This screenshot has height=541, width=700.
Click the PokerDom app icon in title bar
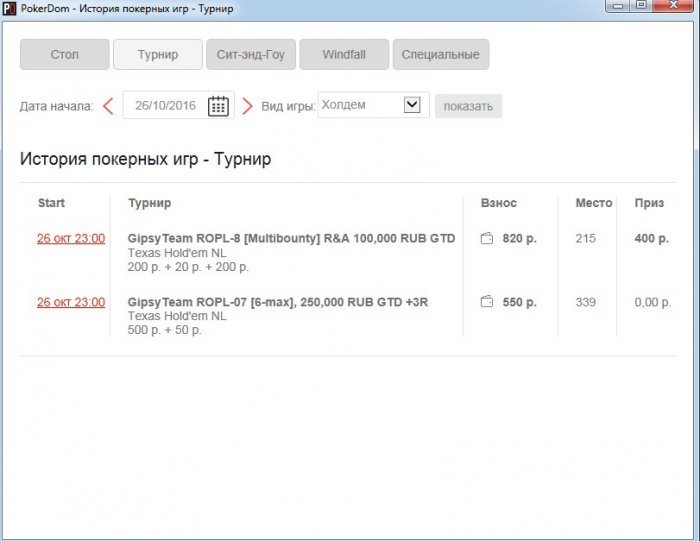[9, 8]
